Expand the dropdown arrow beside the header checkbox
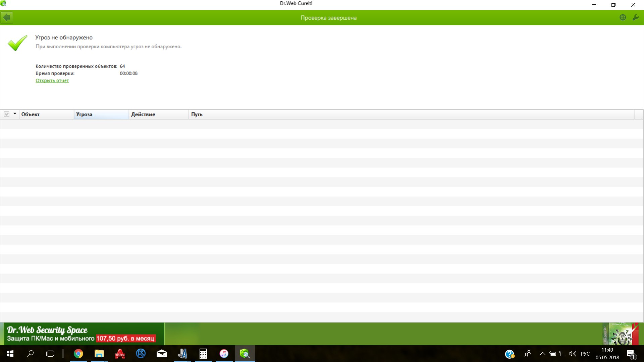This screenshot has height=362, width=644. pyautogui.click(x=15, y=114)
